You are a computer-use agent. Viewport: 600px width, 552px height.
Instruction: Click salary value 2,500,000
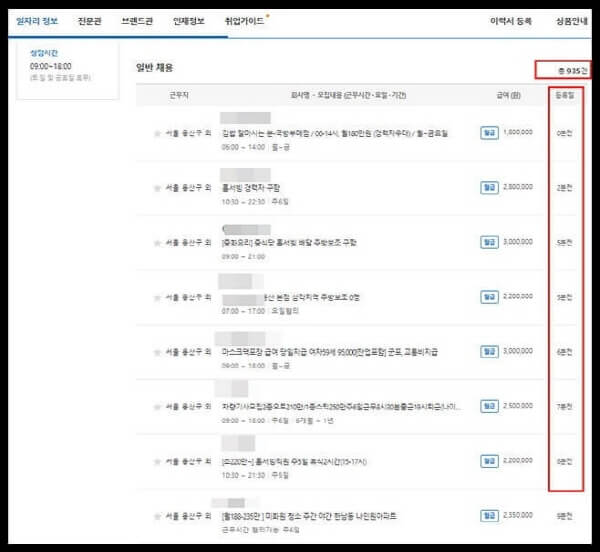(518, 405)
